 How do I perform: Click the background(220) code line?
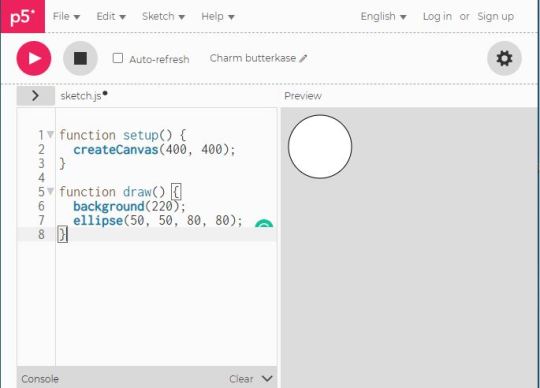[129, 206]
